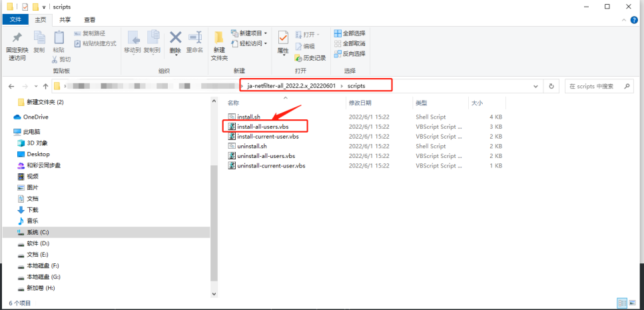Viewport: 644px width, 310px height.
Task: Select OneDrive in navigation pane
Action: click(36, 117)
